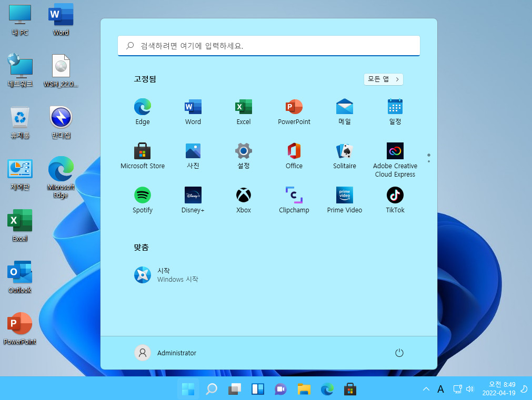Launch Microsoft Store from pinned apps
Screen dimensions: 532x400
point(143,156)
